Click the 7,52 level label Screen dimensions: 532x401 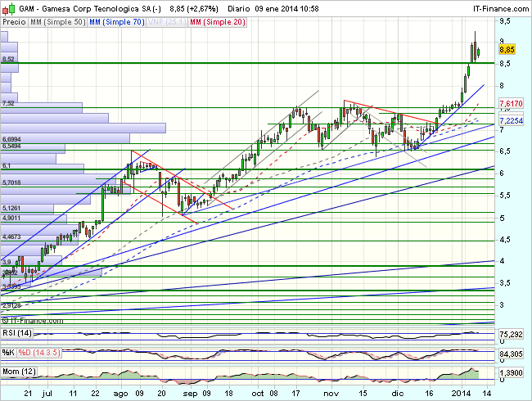click(x=8, y=103)
